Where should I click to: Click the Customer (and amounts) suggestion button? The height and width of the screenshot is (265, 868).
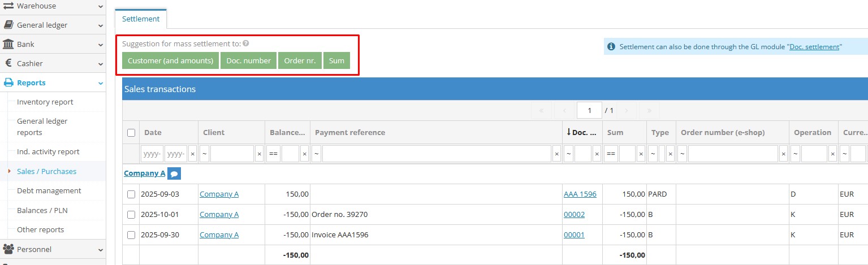tap(170, 60)
